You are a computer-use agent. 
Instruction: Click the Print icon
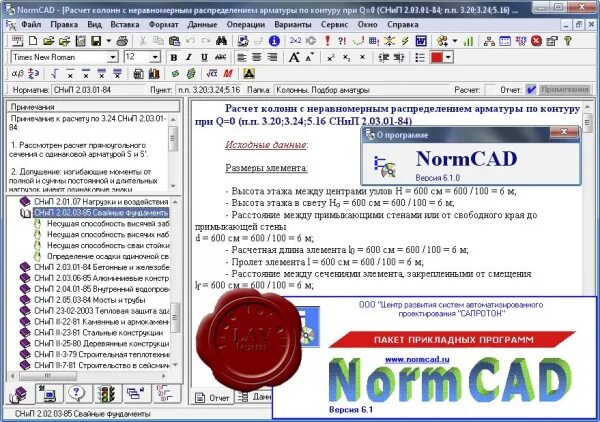[x=122, y=41]
